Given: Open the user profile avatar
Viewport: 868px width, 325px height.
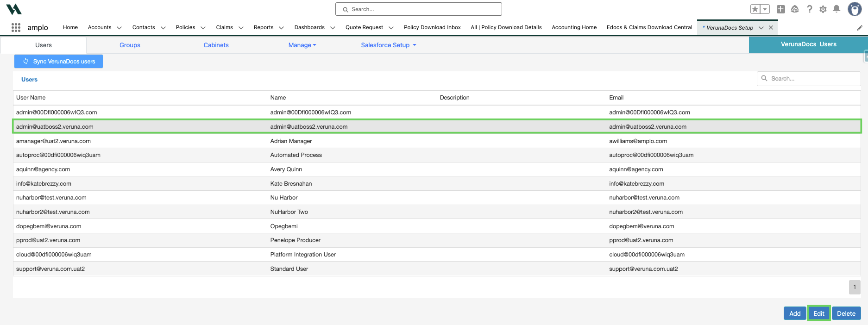Looking at the screenshot, I should (x=855, y=9).
